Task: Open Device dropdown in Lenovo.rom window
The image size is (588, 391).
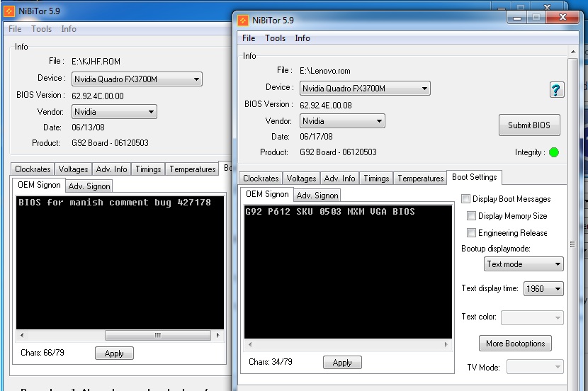Action: [x=365, y=89]
